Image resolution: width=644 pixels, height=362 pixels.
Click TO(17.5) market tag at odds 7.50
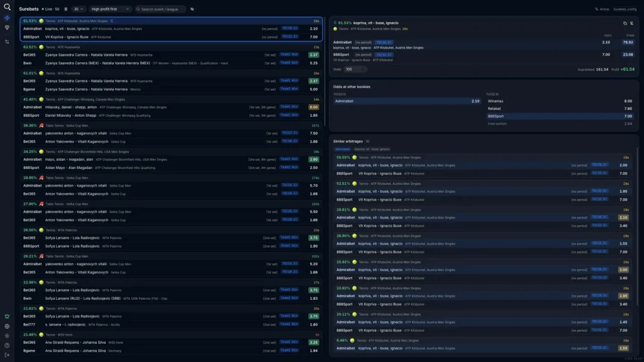[x=290, y=133]
